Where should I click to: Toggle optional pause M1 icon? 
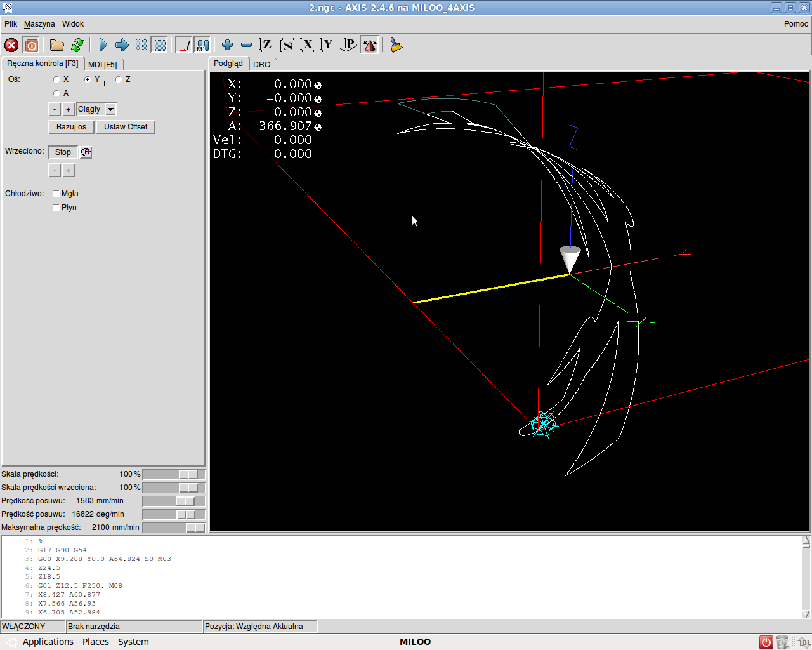(x=202, y=45)
